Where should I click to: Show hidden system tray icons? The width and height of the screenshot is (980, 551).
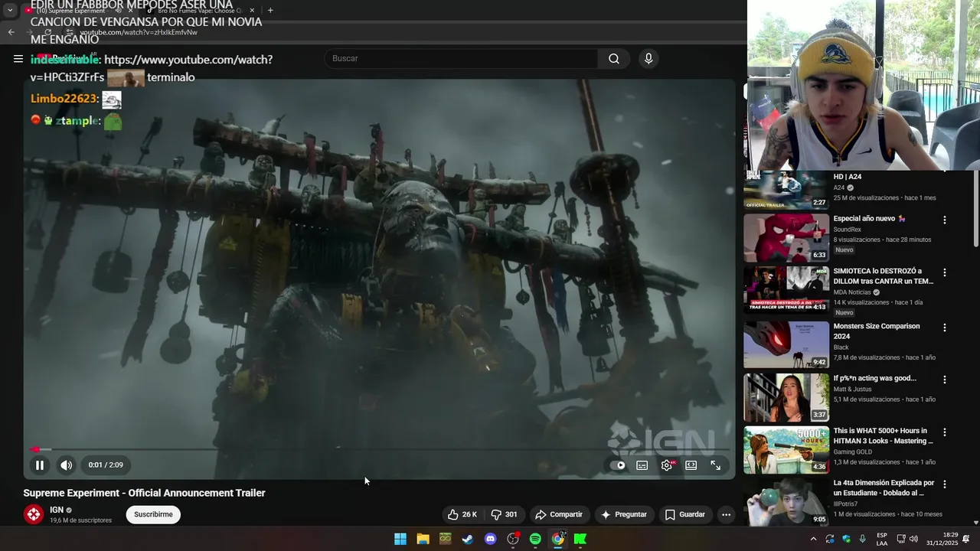813,540
